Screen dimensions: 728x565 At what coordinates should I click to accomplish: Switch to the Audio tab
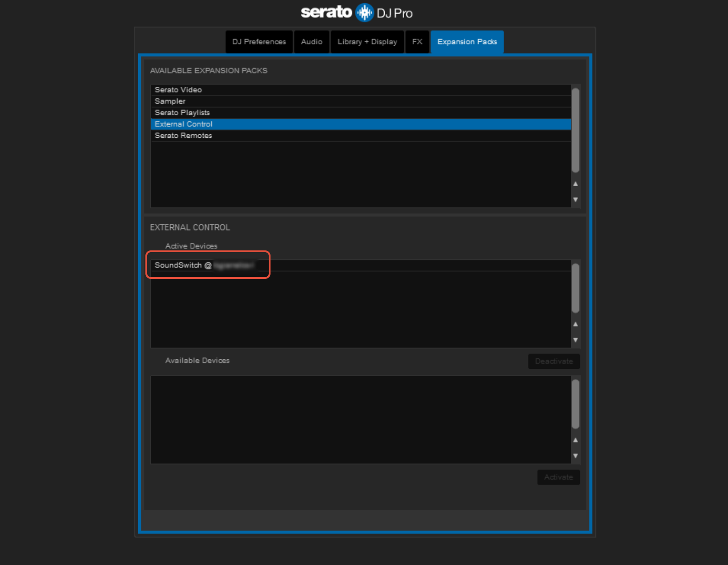[312, 42]
